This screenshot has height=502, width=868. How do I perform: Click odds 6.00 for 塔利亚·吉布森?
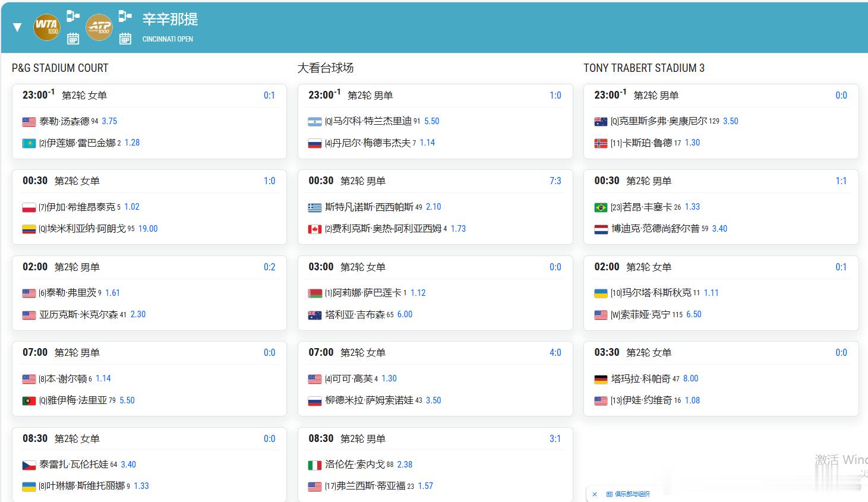coord(405,314)
